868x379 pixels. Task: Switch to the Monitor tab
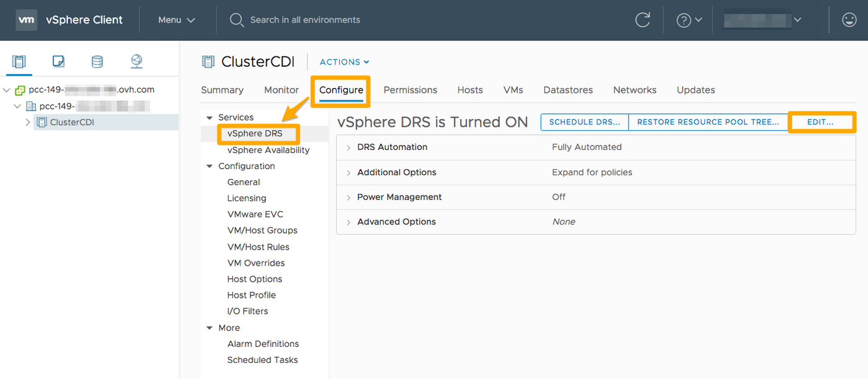point(281,90)
